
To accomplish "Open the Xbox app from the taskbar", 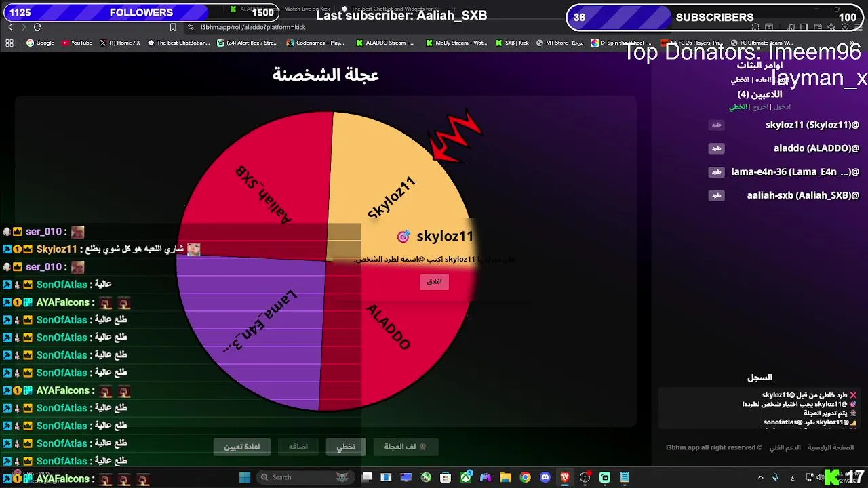I will tap(466, 477).
